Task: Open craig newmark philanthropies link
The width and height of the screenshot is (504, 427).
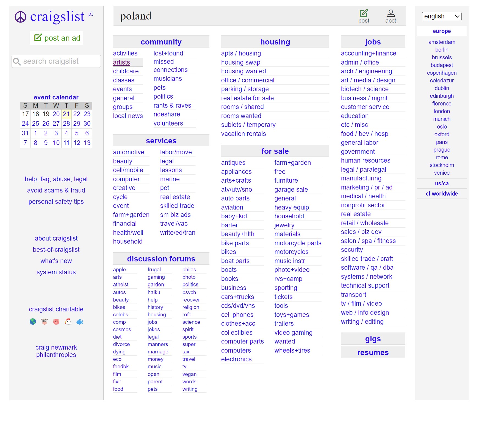Action: pyautogui.click(x=56, y=351)
